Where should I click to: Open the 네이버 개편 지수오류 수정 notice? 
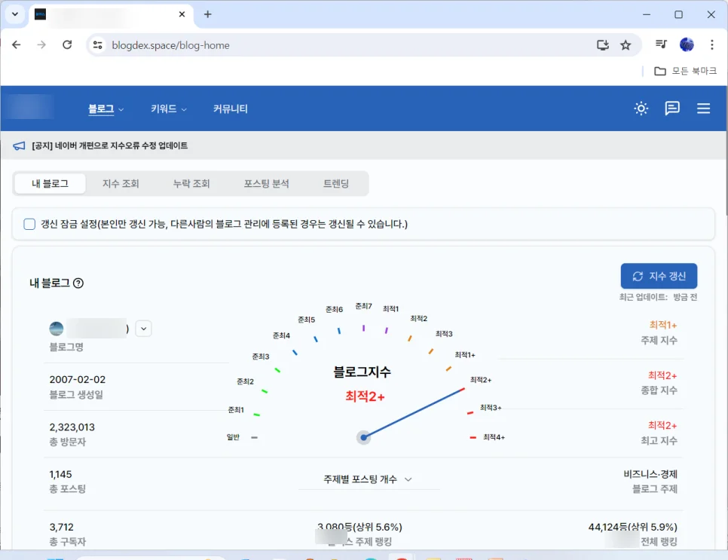coord(109,145)
